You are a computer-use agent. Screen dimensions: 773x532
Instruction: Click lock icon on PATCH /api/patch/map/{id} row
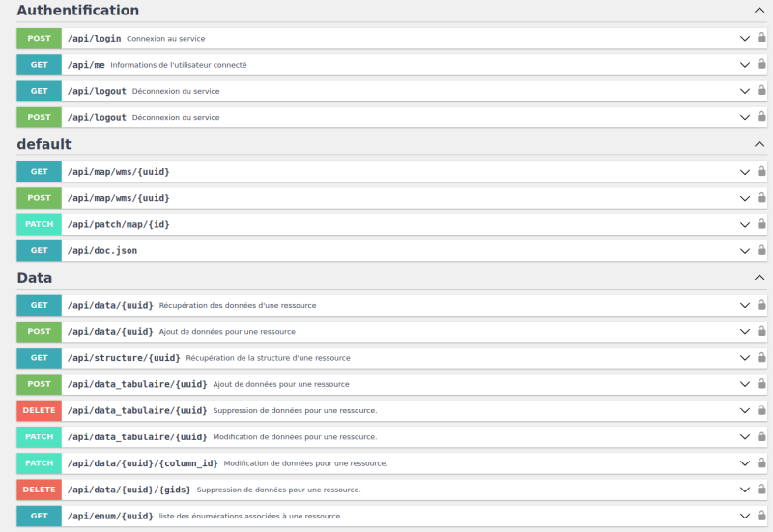pyautogui.click(x=761, y=223)
